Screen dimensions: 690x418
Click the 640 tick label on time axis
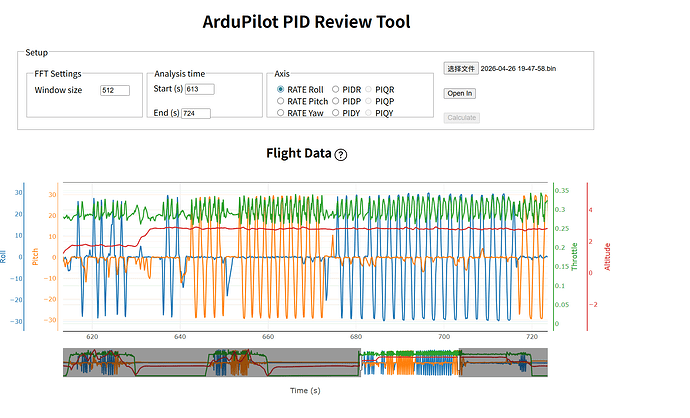(180, 337)
